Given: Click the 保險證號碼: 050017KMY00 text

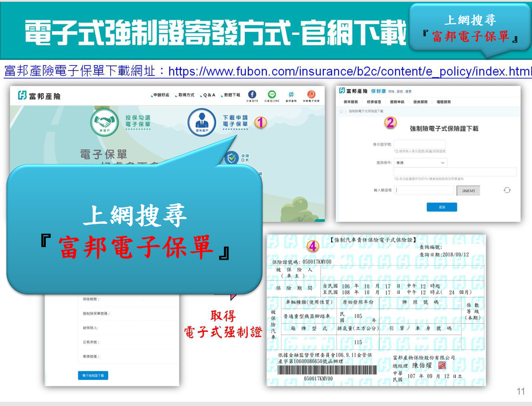Looking at the screenshot, I should coord(302,262).
